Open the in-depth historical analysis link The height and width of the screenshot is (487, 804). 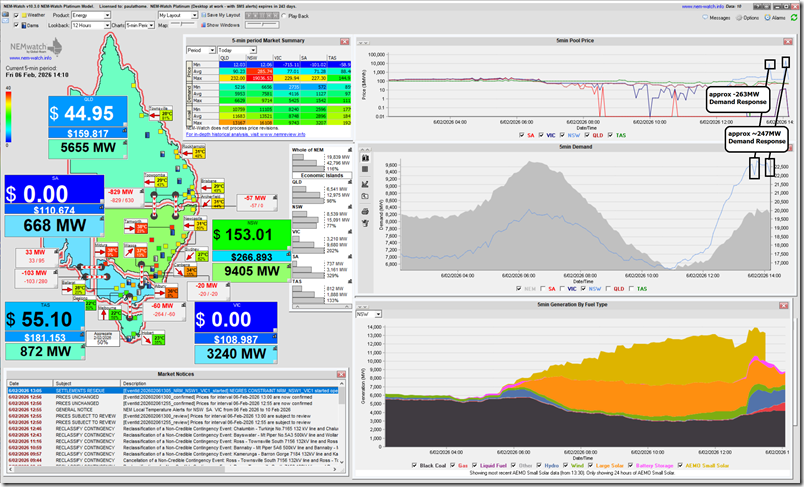245,134
